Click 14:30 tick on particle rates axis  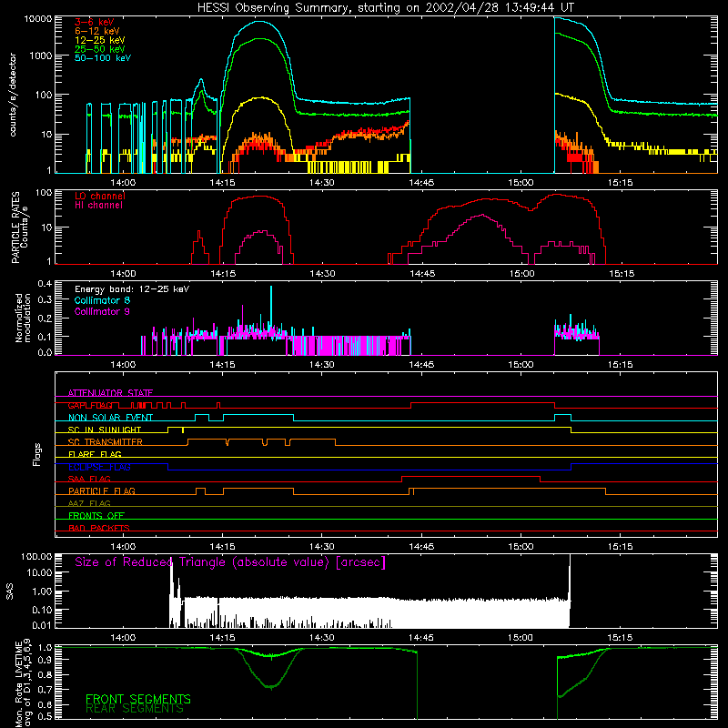click(x=322, y=274)
